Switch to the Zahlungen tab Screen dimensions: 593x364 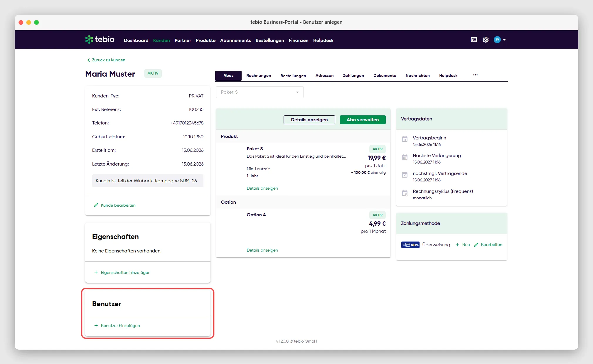click(x=353, y=75)
